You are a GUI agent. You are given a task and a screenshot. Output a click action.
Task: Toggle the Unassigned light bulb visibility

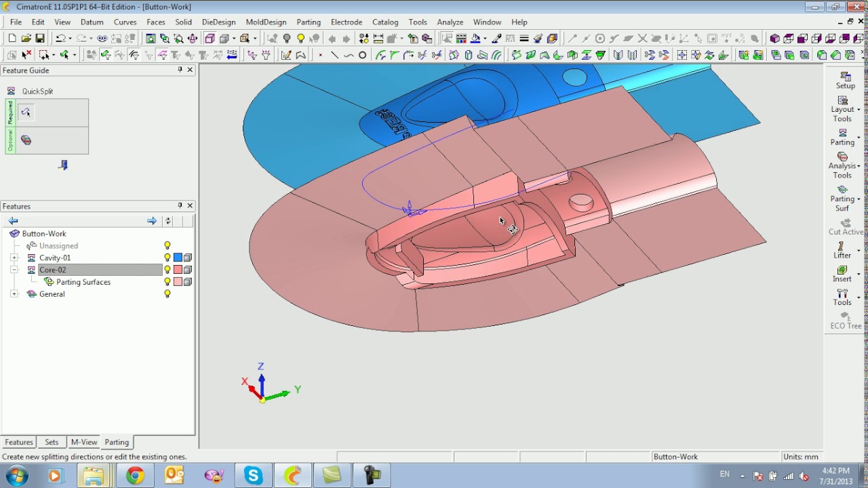[167, 245]
